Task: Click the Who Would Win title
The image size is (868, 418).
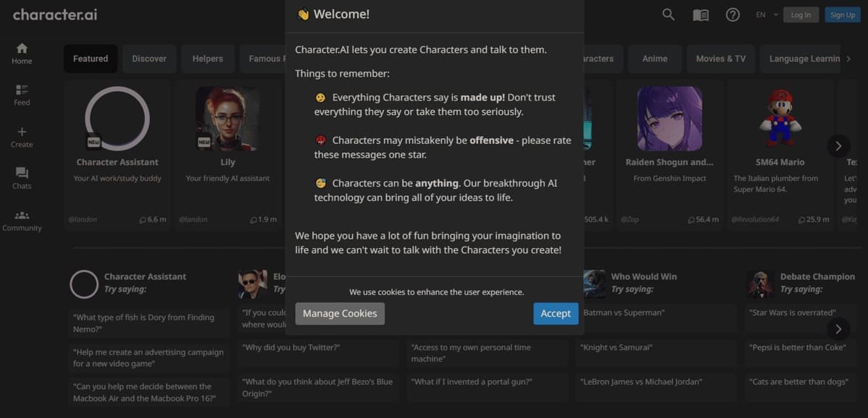Action: pyautogui.click(x=644, y=276)
